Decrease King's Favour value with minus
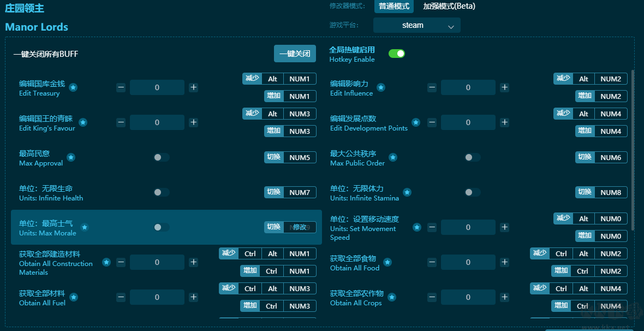 tap(121, 122)
